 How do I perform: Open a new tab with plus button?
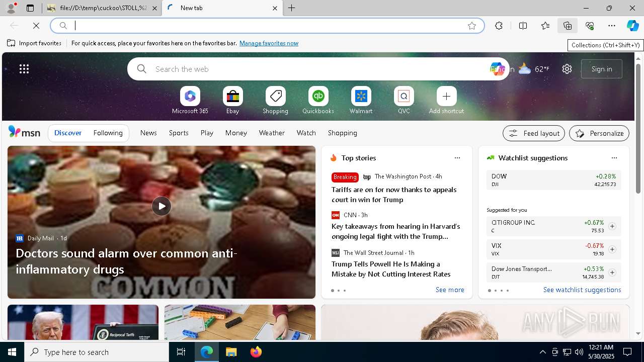point(292,8)
